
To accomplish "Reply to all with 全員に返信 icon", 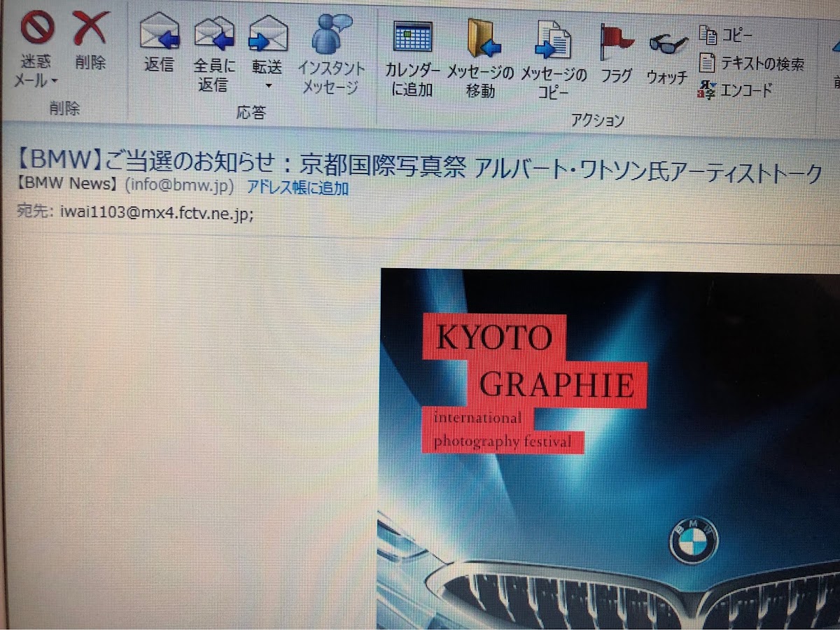I will point(213,32).
